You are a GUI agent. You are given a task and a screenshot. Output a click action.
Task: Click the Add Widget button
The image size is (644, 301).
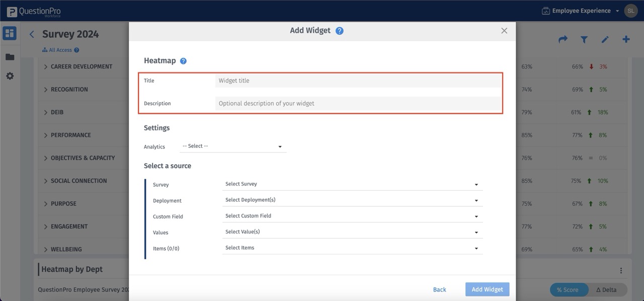[x=487, y=289]
